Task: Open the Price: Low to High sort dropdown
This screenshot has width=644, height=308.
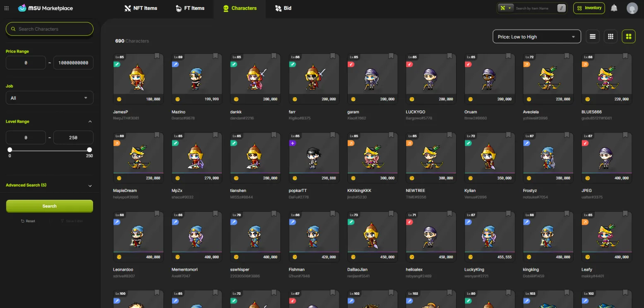Action: pyautogui.click(x=537, y=36)
